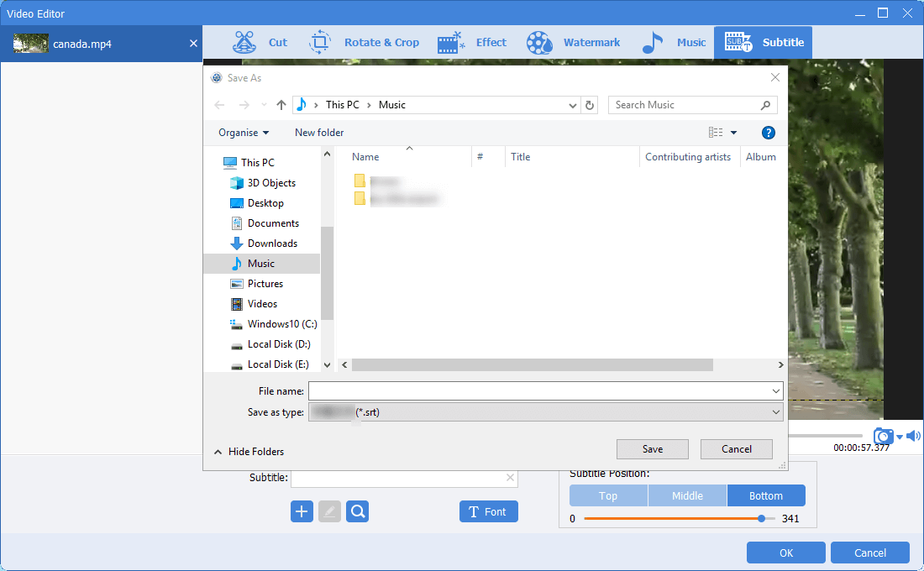
Task: Set subtitle position to Middle
Action: (687, 495)
